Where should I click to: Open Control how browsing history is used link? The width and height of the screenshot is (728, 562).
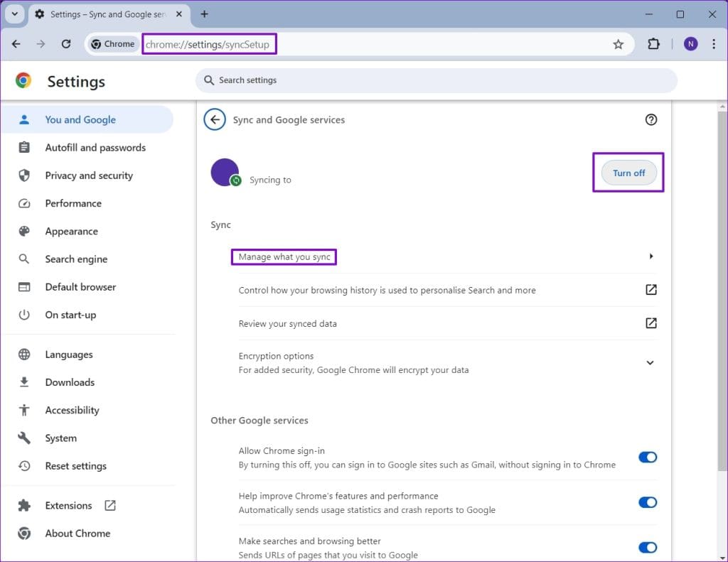[651, 290]
